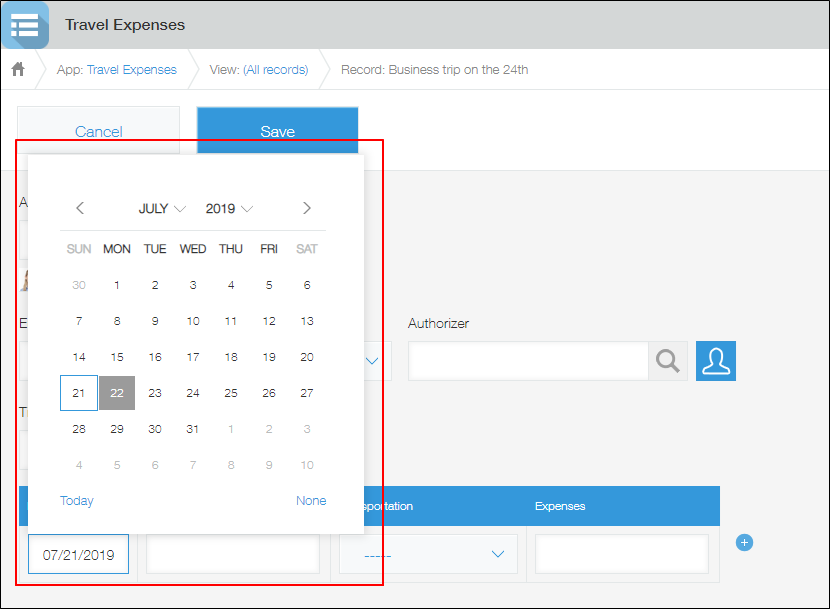Open the 2019 year dropdown
Image resolution: width=830 pixels, height=609 pixels.
[228, 208]
